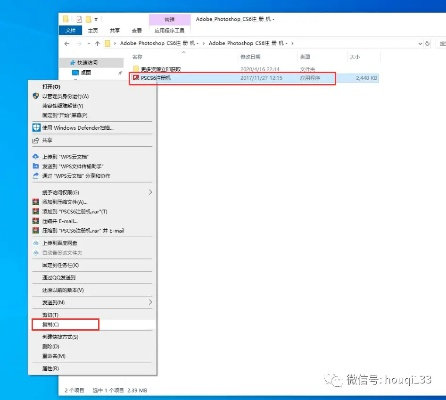This screenshot has width=446, height=400.
Task: Click the WPS cloud upload icon
Action: 36,156
